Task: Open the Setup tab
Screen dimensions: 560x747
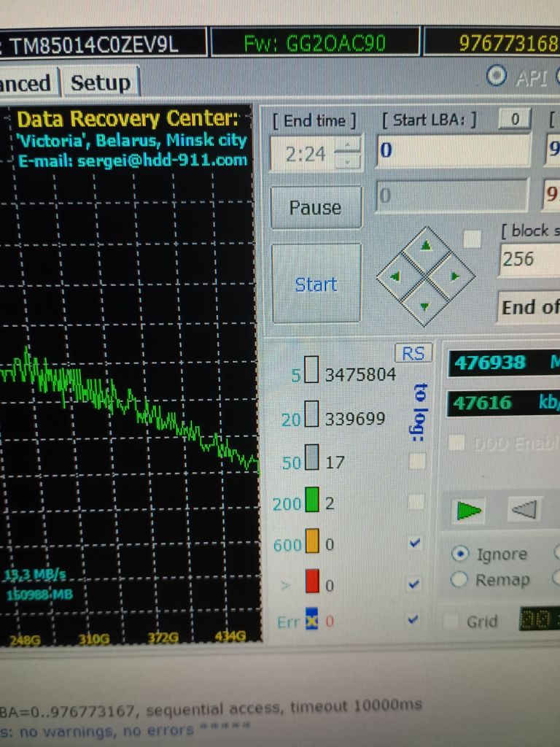Action: 100,83
